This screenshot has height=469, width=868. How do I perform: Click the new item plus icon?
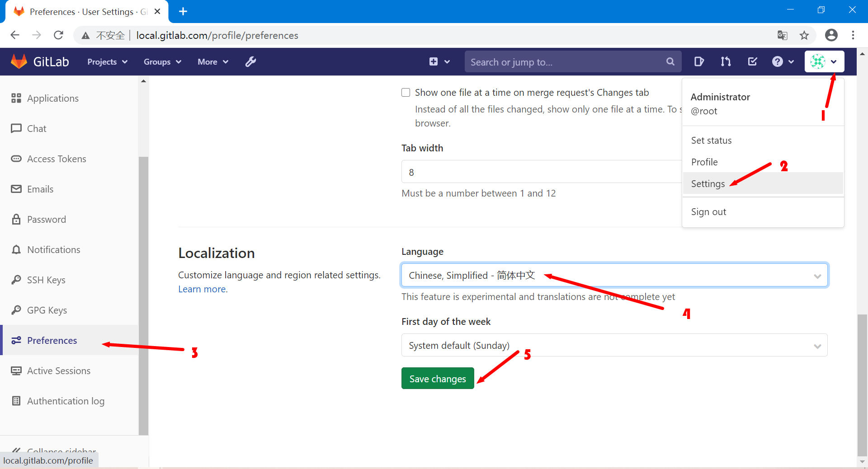[433, 61]
